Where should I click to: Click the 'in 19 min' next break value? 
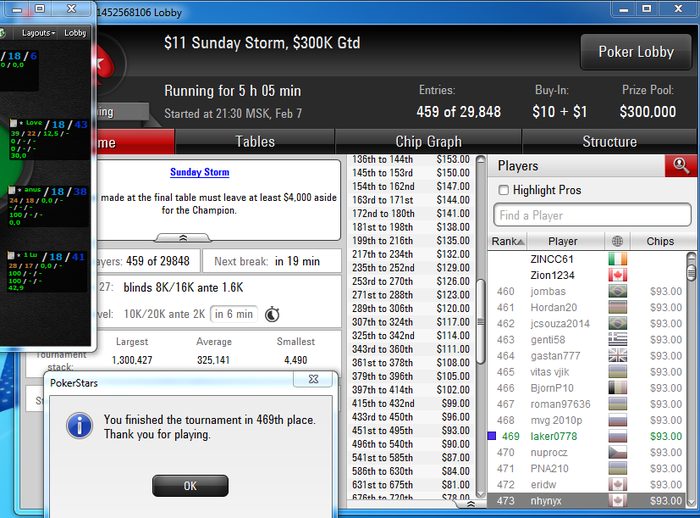point(297,261)
